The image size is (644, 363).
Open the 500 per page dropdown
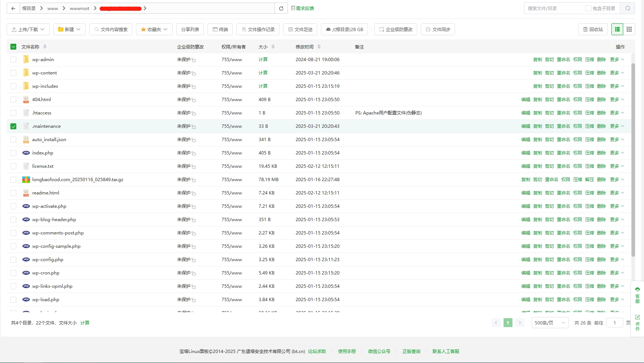550,323
